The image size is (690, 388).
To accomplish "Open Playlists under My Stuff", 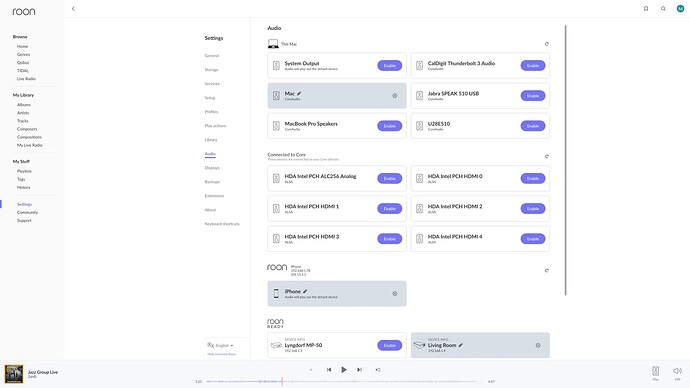I will (24, 171).
